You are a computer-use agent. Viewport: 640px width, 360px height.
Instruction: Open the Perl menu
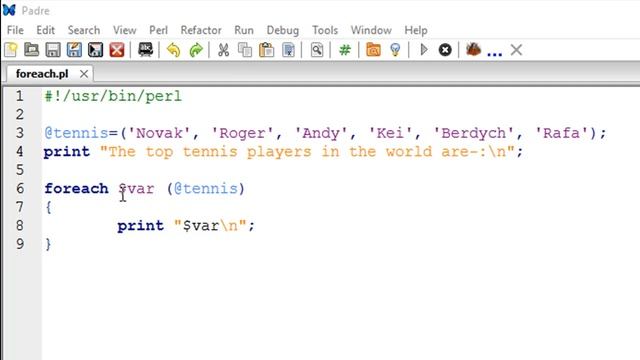158,30
